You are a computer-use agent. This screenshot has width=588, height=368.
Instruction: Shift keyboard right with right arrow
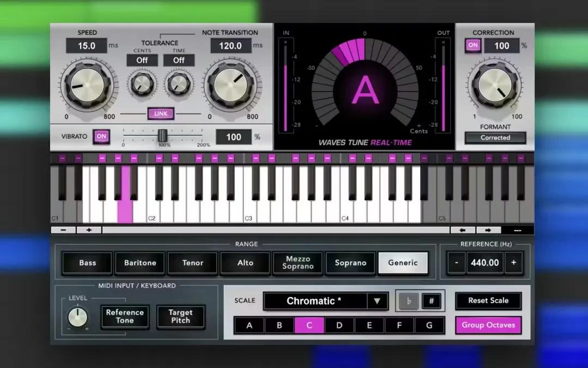488,230
